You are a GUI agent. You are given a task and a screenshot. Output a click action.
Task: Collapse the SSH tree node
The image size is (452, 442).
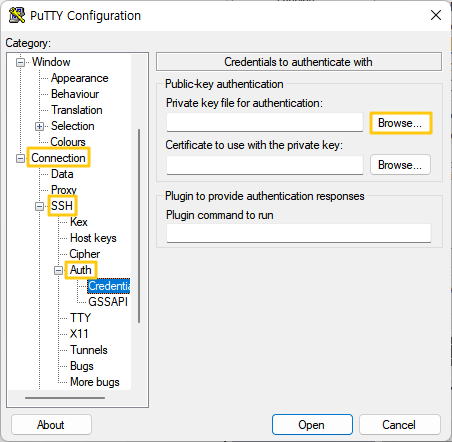click(x=39, y=206)
